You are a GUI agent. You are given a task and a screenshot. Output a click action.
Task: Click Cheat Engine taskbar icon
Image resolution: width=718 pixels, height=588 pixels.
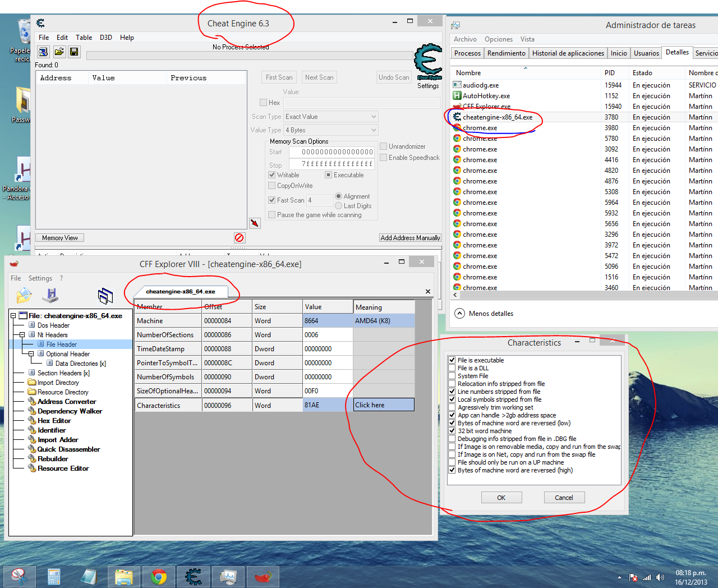coord(194,577)
